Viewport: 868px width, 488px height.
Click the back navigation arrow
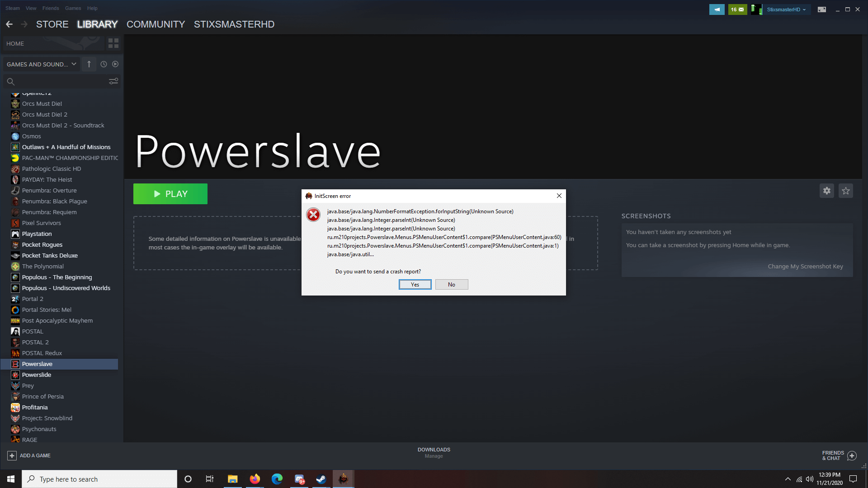click(9, 24)
